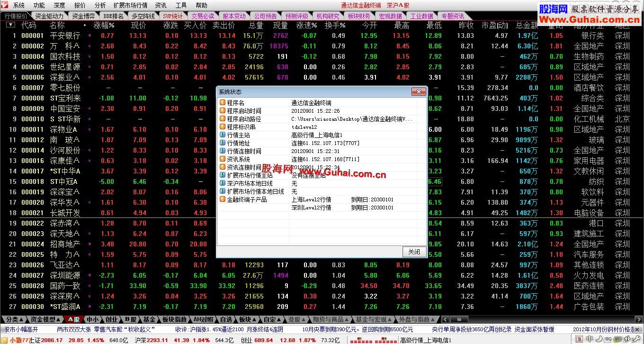Click the 五 Wubi input method icon
The height and width of the screenshot is (344, 644).
coord(579,339)
